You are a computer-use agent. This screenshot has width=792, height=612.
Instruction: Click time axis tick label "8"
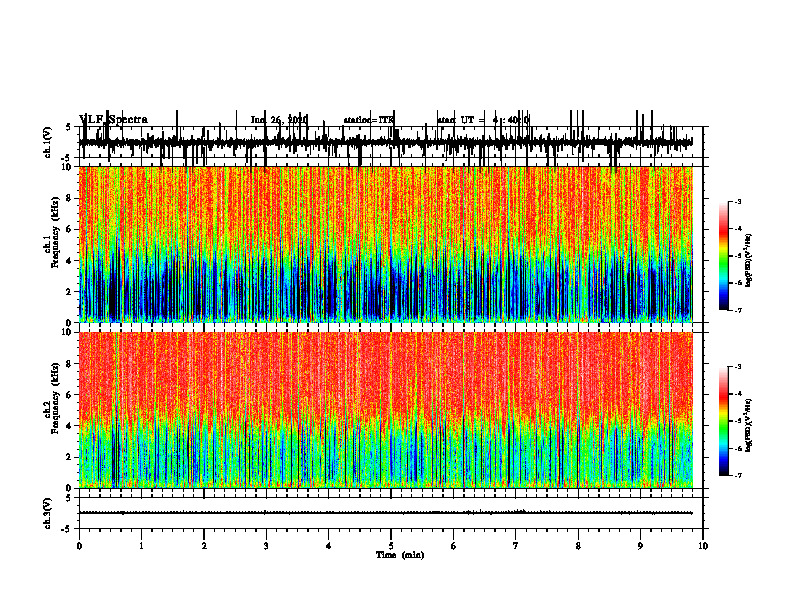coord(578,546)
